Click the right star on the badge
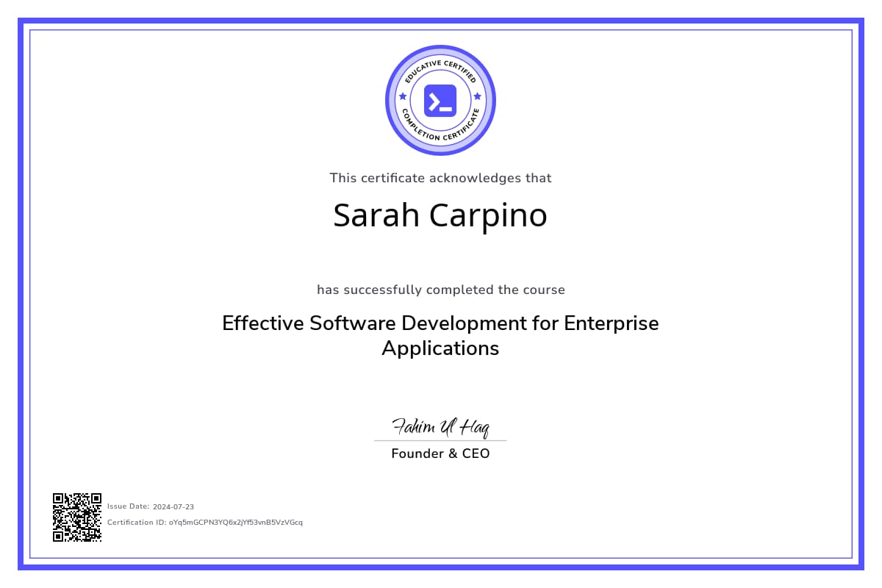 (x=478, y=96)
